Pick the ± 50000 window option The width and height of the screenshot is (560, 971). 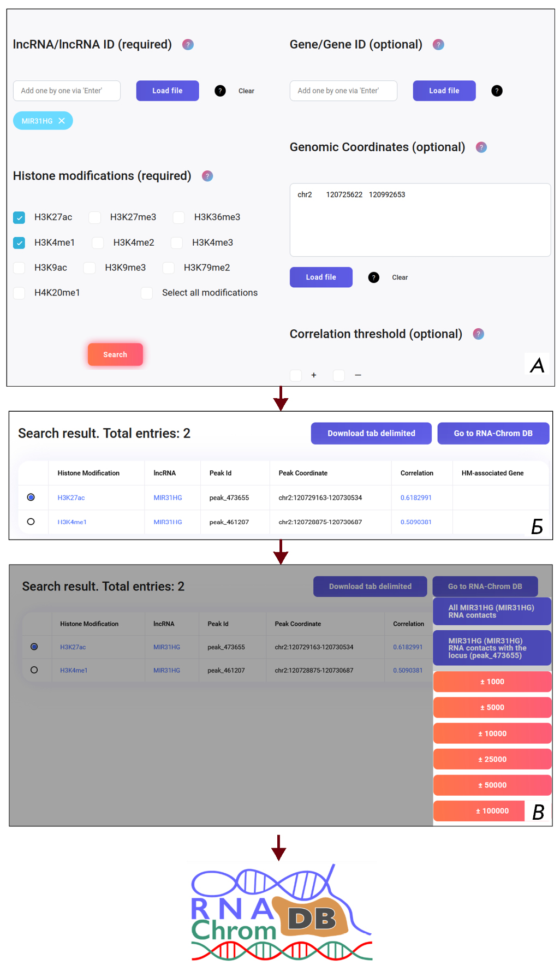click(x=492, y=785)
